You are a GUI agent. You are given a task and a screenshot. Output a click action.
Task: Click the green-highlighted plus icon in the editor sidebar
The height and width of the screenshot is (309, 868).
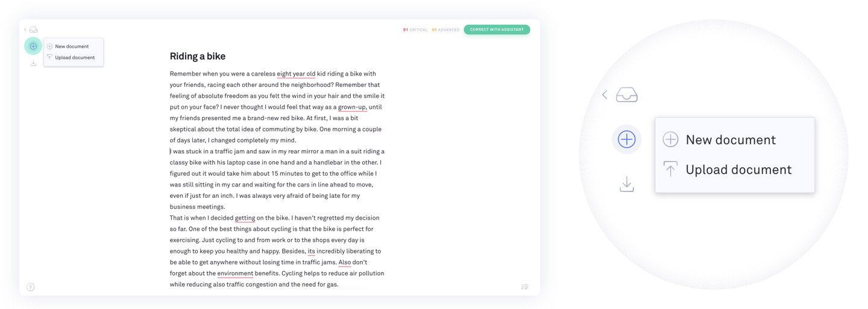(33, 46)
